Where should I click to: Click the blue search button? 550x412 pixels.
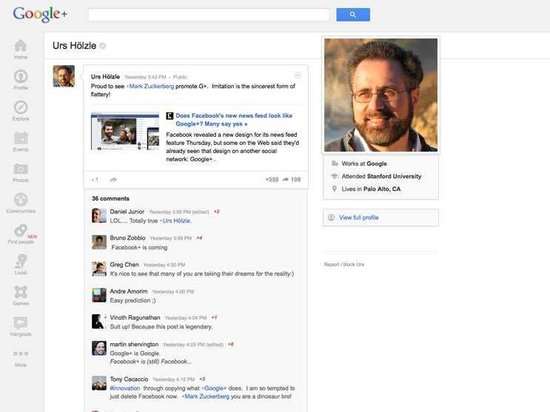[353, 15]
